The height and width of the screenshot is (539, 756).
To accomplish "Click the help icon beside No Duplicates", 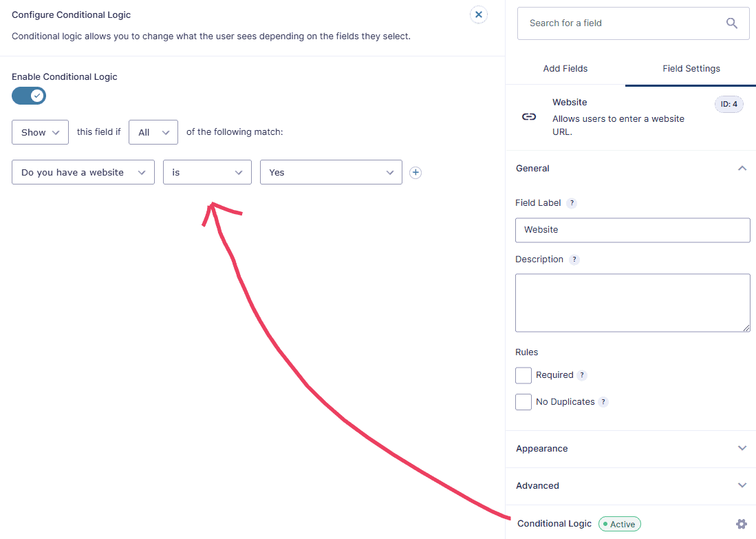I will pyautogui.click(x=603, y=401).
